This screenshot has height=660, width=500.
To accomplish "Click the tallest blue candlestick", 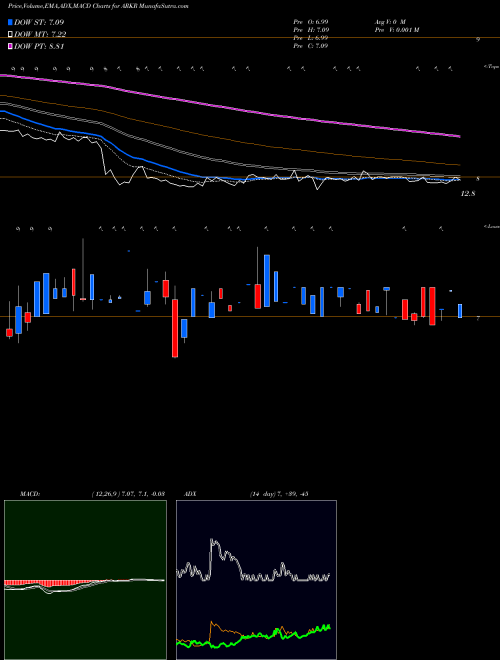I will click(267, 281).
